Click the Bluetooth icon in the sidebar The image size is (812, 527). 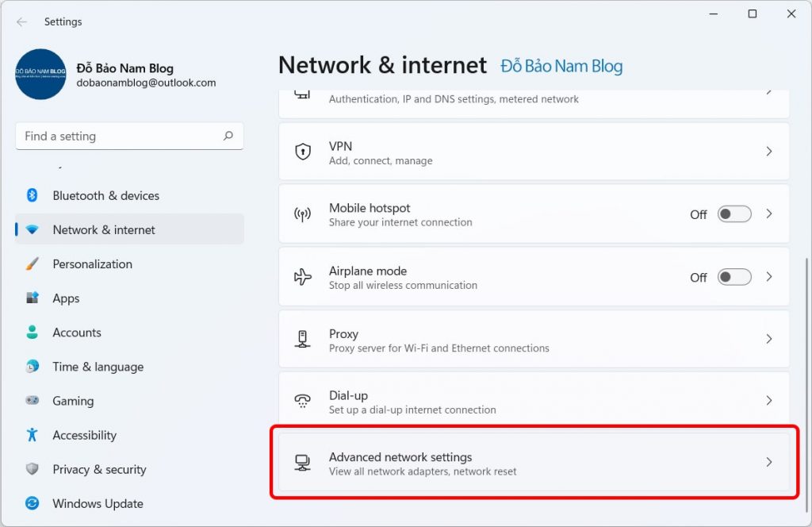point(32,195)
